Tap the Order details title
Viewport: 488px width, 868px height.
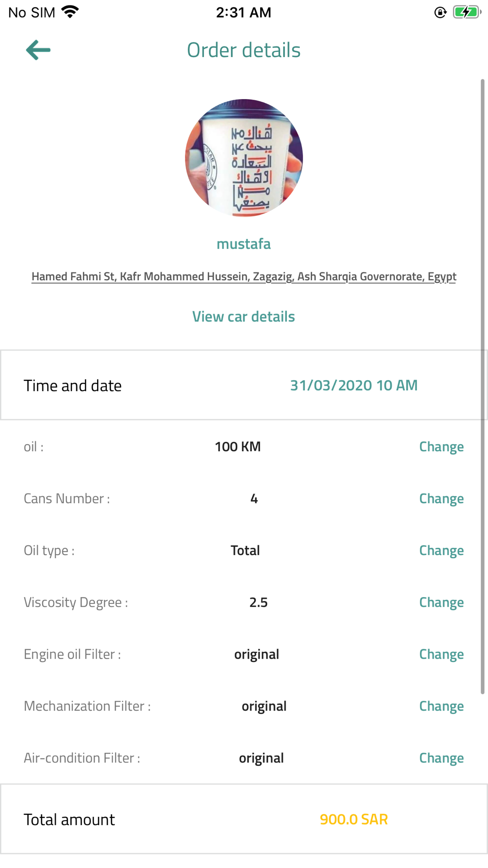coord(244,50)
